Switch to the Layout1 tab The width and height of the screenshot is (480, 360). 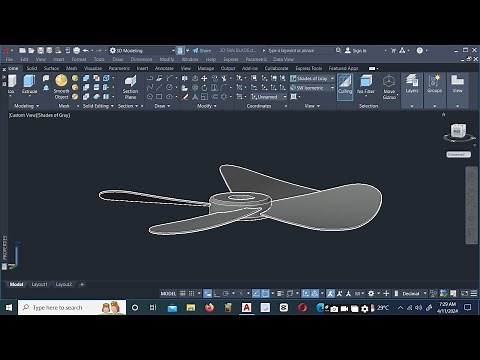click(x=39, y=284)
